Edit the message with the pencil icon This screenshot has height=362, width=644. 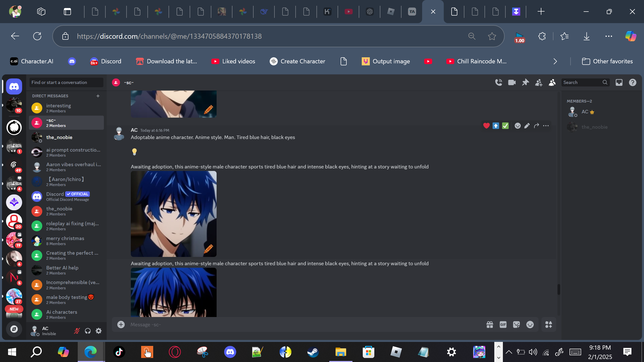[x=527, y=126]
